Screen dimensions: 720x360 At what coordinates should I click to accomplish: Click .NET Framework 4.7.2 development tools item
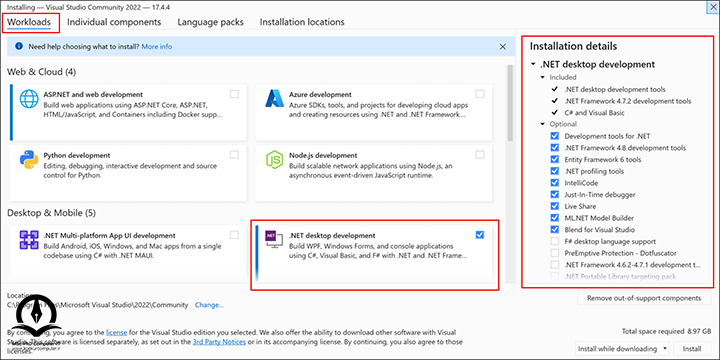click(x=628, y=101)
